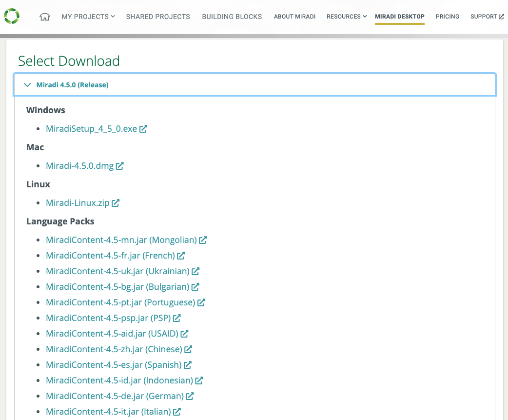Click the Support external link icon
The image size is (508, 420).
pyautogui.click(x=501, y=17)
